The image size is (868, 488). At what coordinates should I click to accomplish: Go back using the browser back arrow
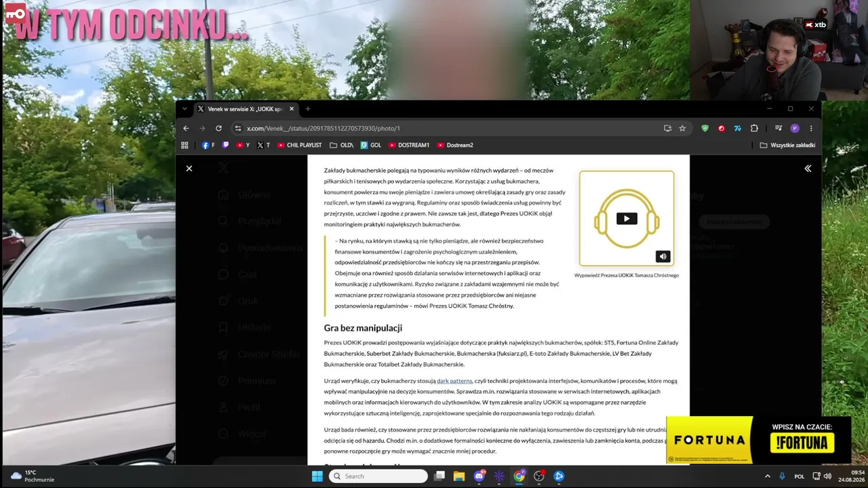[x=186, y=128]
